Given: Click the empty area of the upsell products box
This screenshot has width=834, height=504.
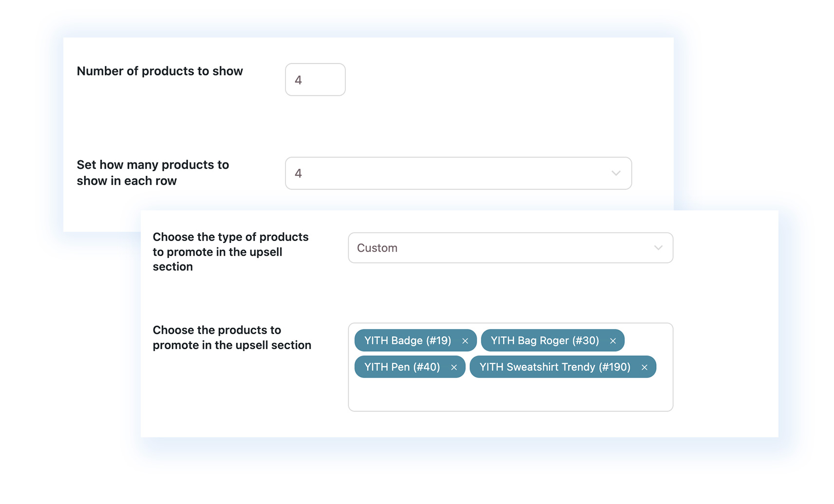Looking at the screenshot, I should pos(511,394).
